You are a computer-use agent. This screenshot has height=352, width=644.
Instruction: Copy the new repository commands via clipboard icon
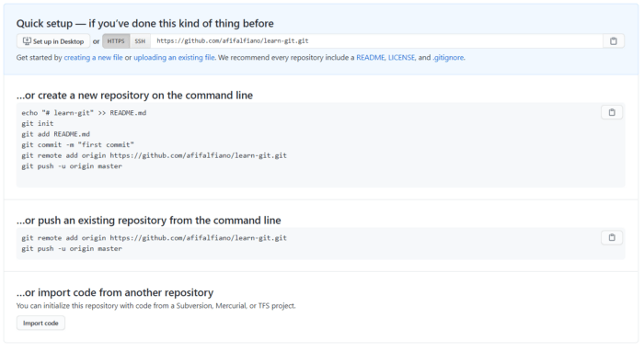point(612,112)
